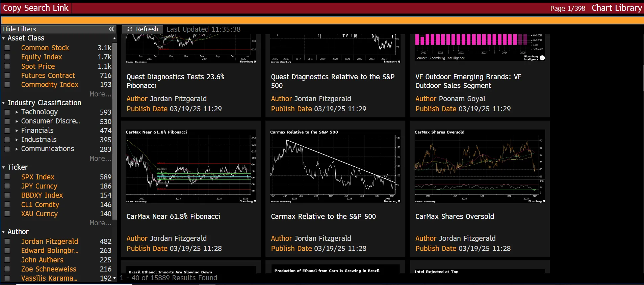The width and height of the screenshot is (644, 285).
Task: Click the Refresh button
Action: (143, 29)
